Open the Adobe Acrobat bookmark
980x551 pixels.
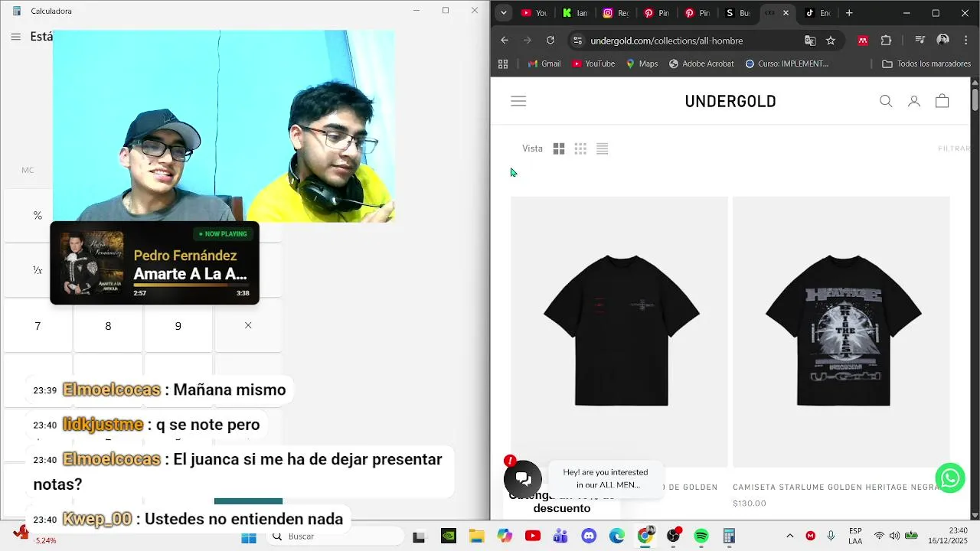coord(701,64)
